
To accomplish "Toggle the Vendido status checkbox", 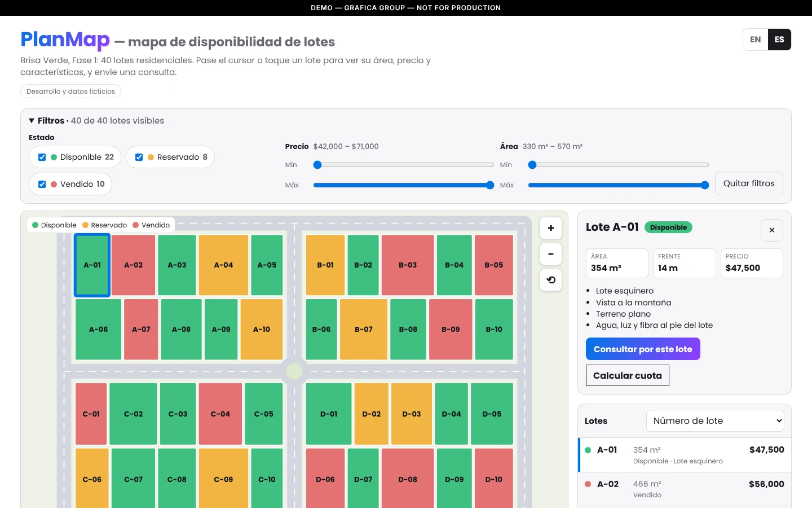I will click(42, 184).
